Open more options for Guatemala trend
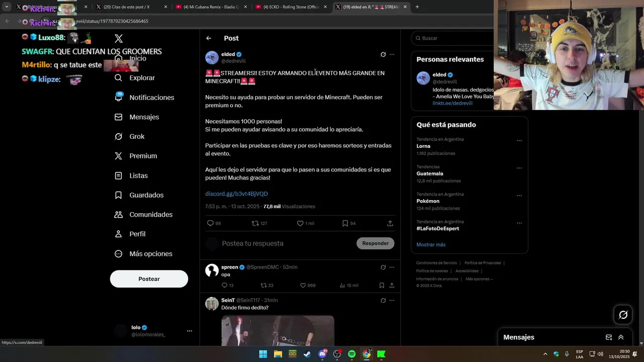Image resolution: width=644 pixels, height=362 pixels. [x=519, y=168]
